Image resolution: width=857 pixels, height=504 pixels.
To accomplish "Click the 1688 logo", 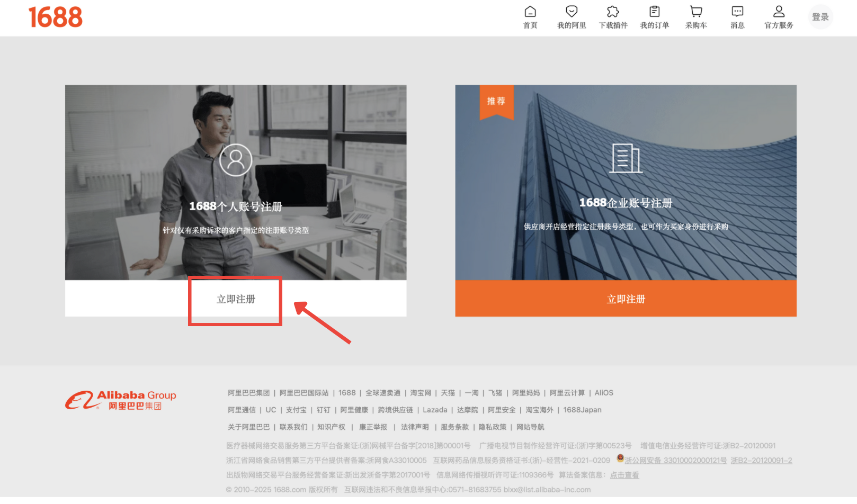I will (x=56, y=17).
